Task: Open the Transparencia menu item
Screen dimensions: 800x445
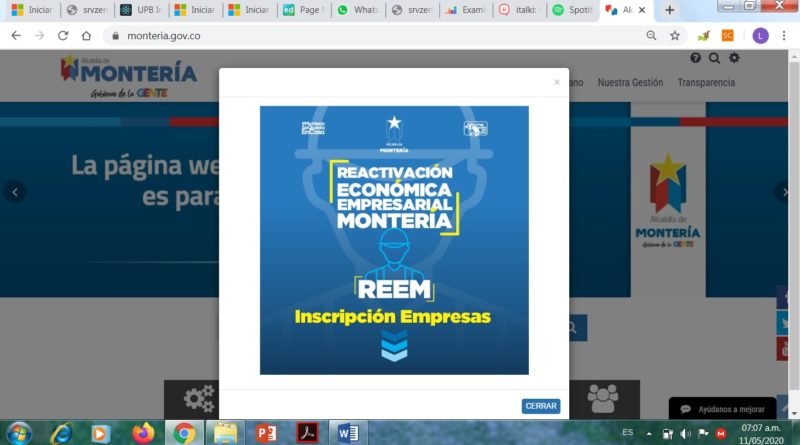Action: pyautogui.click(x=706, y=83)
